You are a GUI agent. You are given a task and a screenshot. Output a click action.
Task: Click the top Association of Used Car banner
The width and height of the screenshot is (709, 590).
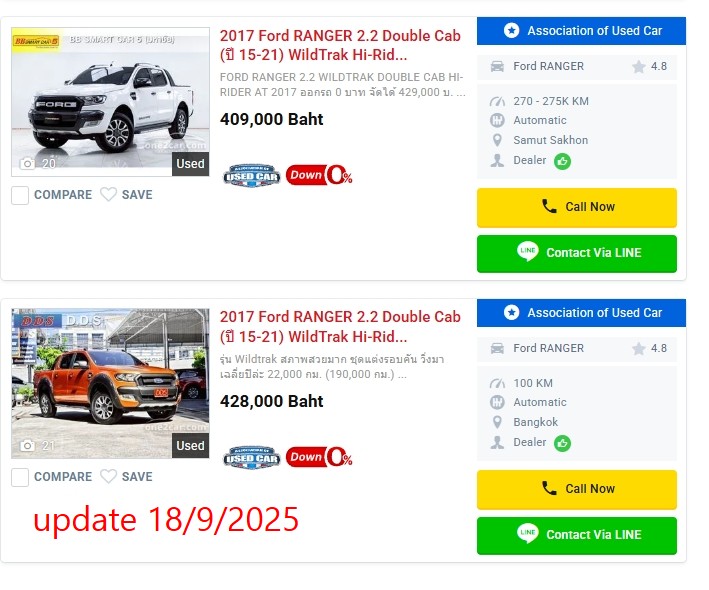pyautogui.click(x=581, y=31)
